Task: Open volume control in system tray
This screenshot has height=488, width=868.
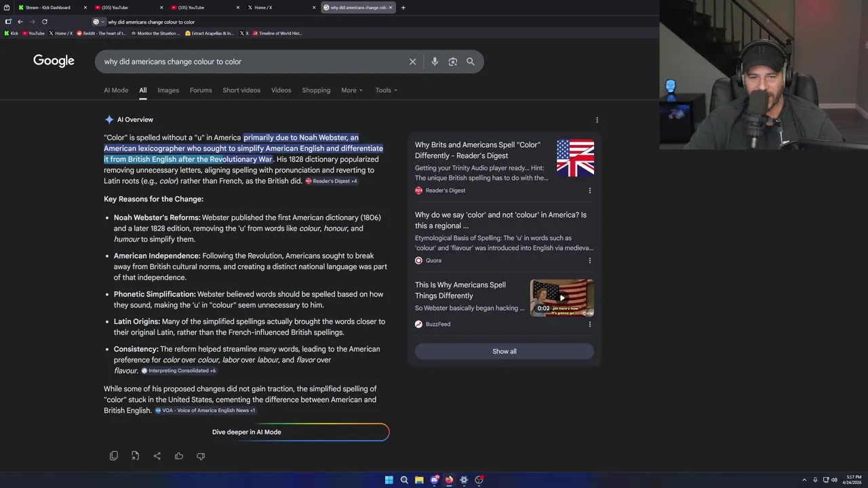Action: pos(834,480)
